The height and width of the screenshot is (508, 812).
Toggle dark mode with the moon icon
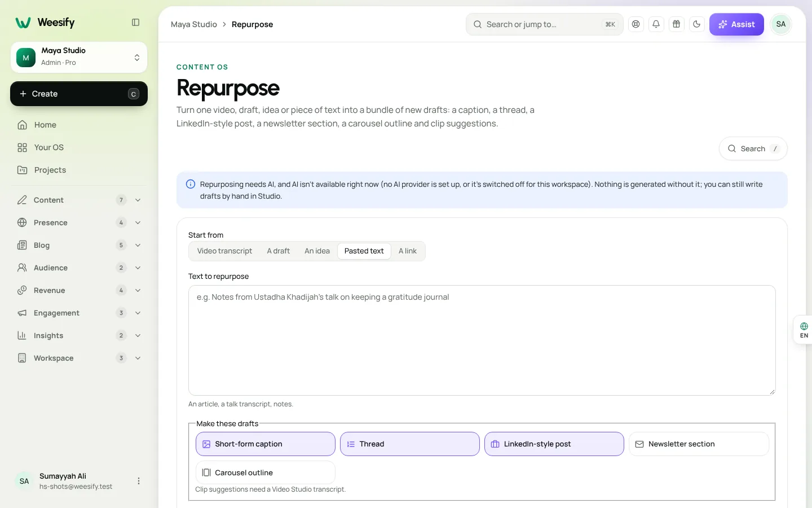[697, 24]
